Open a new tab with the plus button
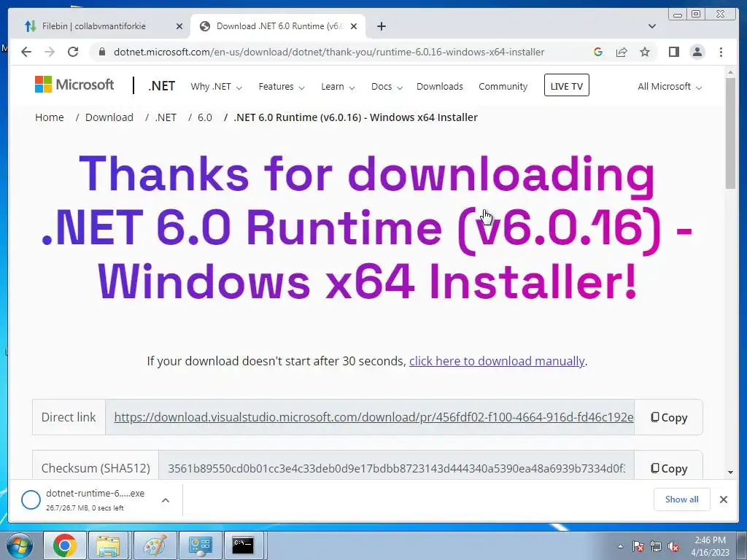The width and height of the screenshot is (747, 560). click(x=381, y=26)
